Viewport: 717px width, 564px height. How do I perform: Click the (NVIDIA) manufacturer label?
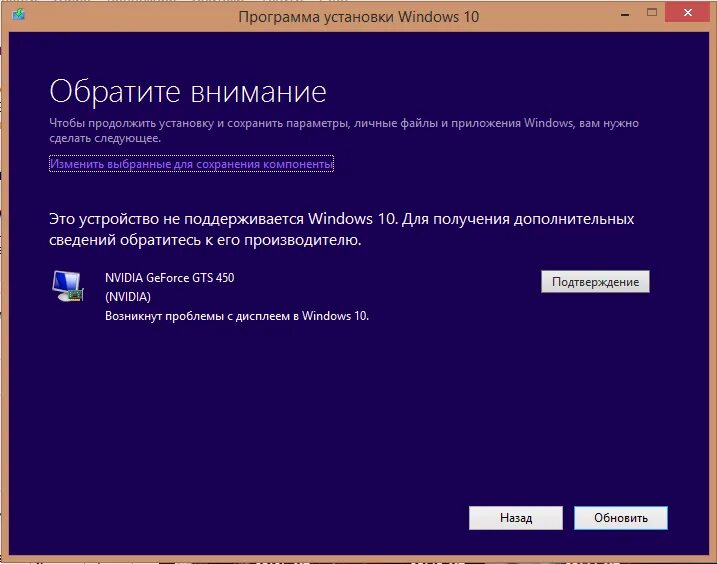[x=128, y=297]
